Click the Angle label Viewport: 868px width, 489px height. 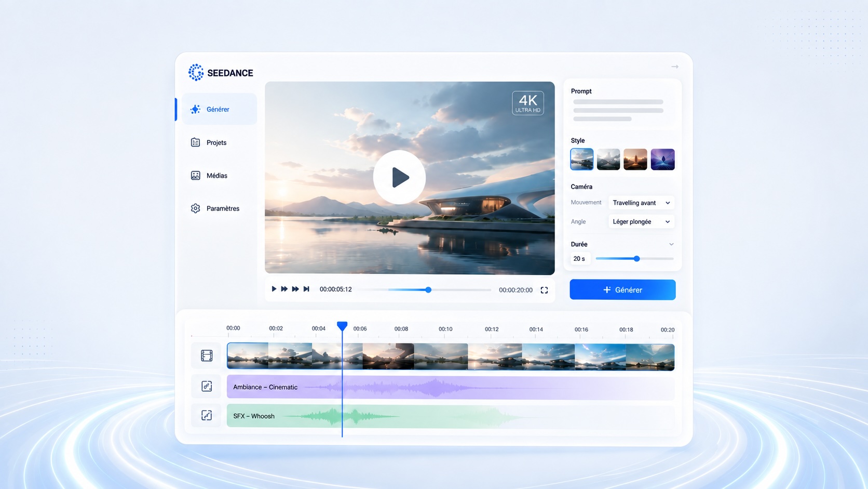pyautogui.click(x=578, y=221)
